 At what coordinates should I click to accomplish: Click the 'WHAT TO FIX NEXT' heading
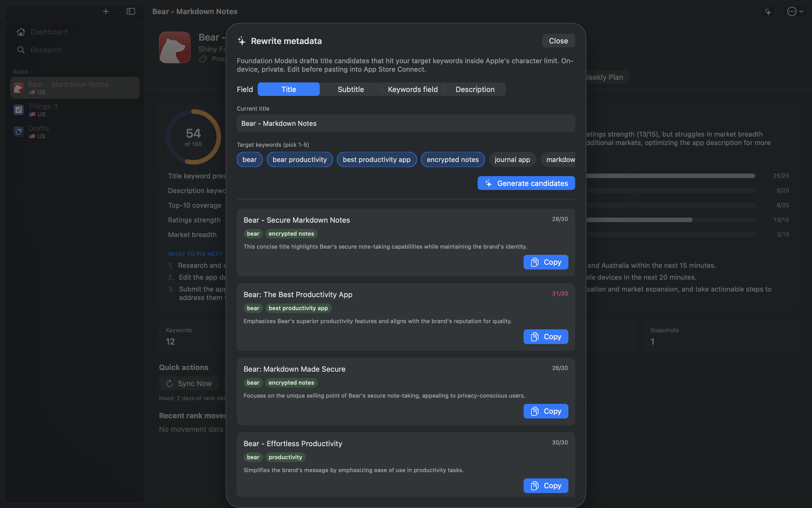pyautogui.click(x=195, y=254)
